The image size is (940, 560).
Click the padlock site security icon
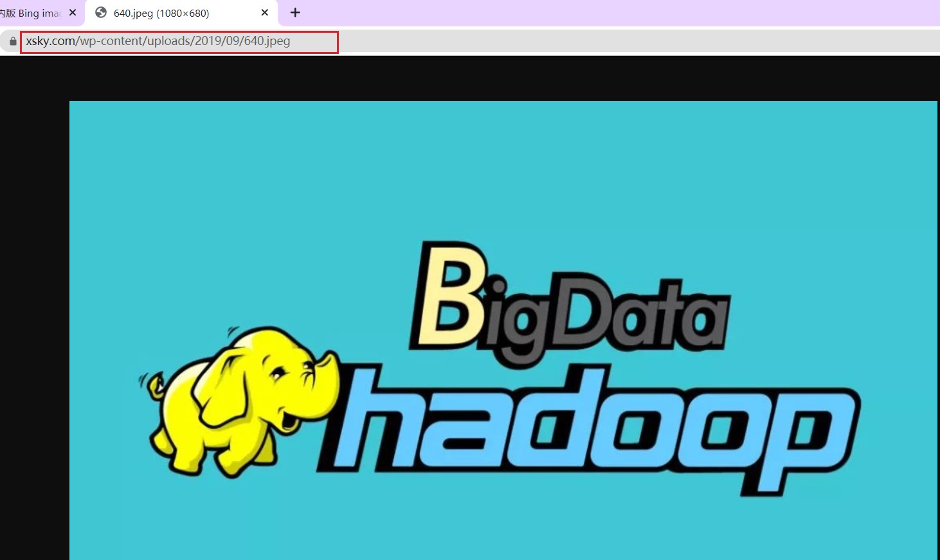coord(13,41)
